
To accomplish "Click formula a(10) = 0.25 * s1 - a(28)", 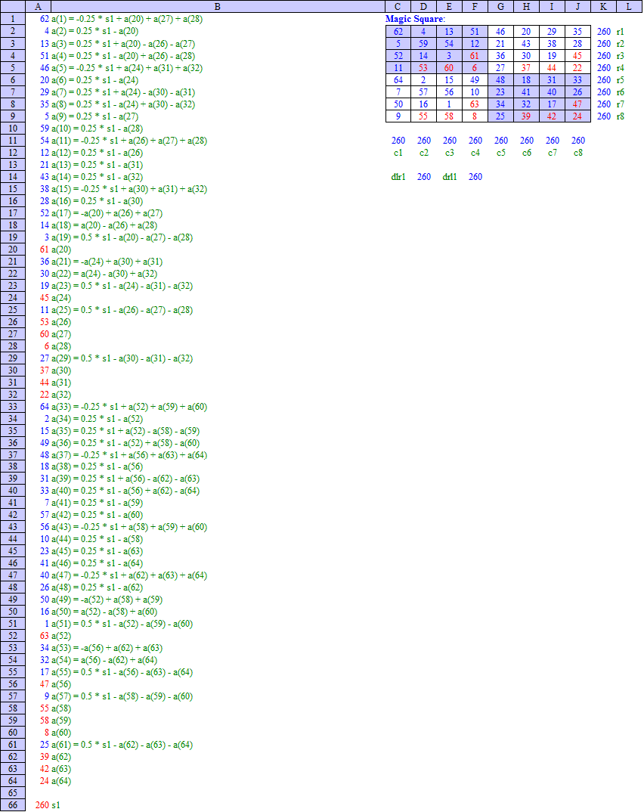I will [x=97, y=129].
